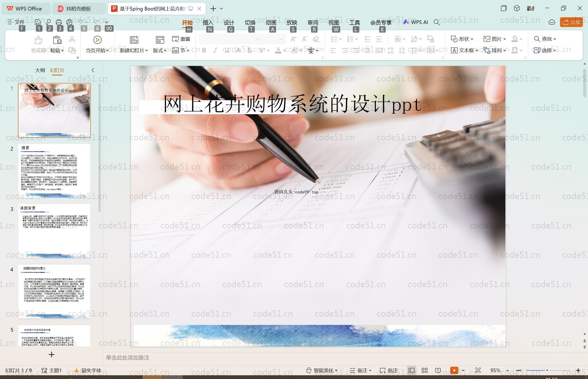Click the zoom out minus icon
588x379 pixels.
click(x=518, y=370)
